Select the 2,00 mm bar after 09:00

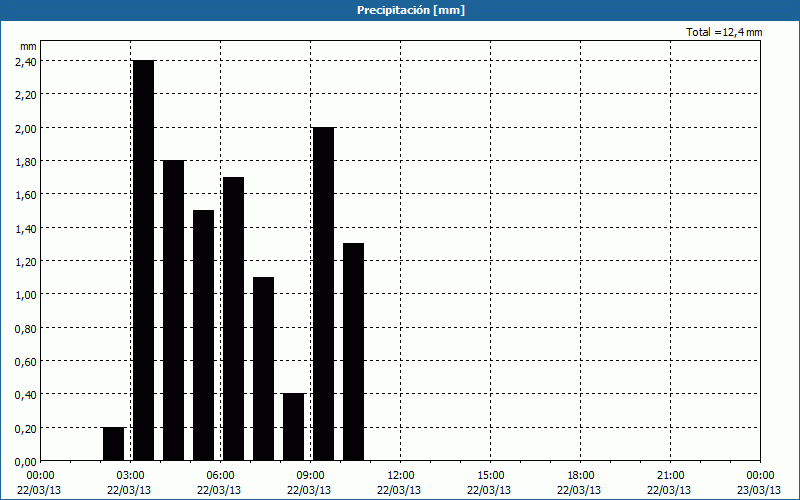coord(323,294)
